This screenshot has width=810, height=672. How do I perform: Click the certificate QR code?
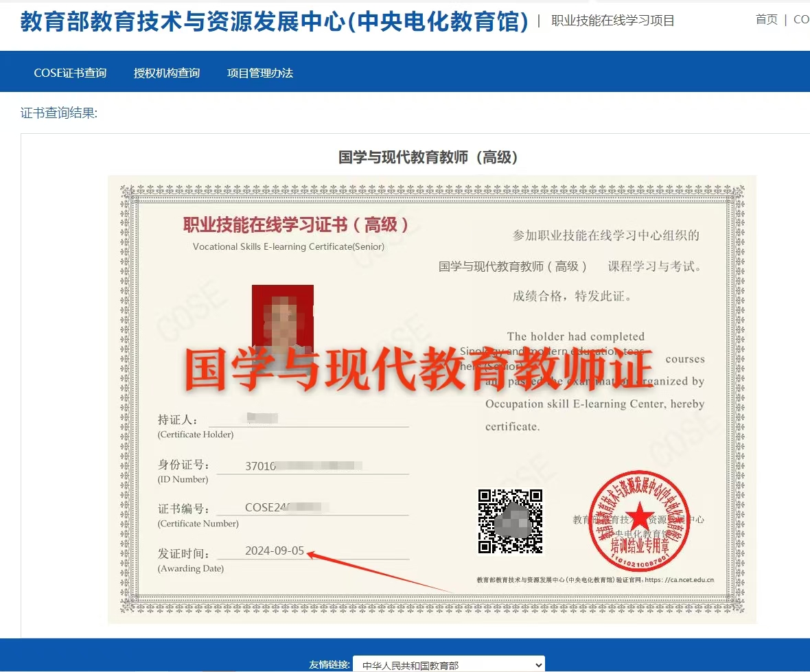click(511, 521)
